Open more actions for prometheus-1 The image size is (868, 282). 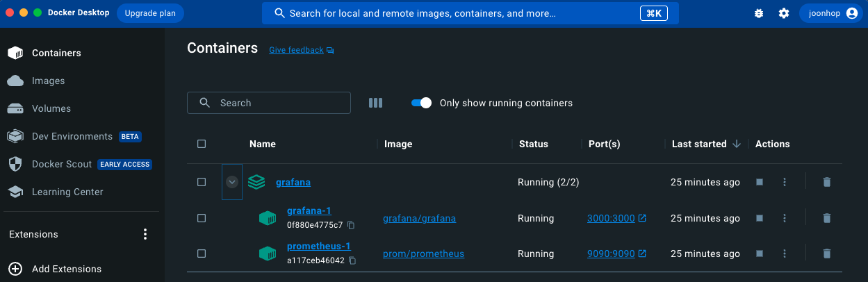point(785,254)
